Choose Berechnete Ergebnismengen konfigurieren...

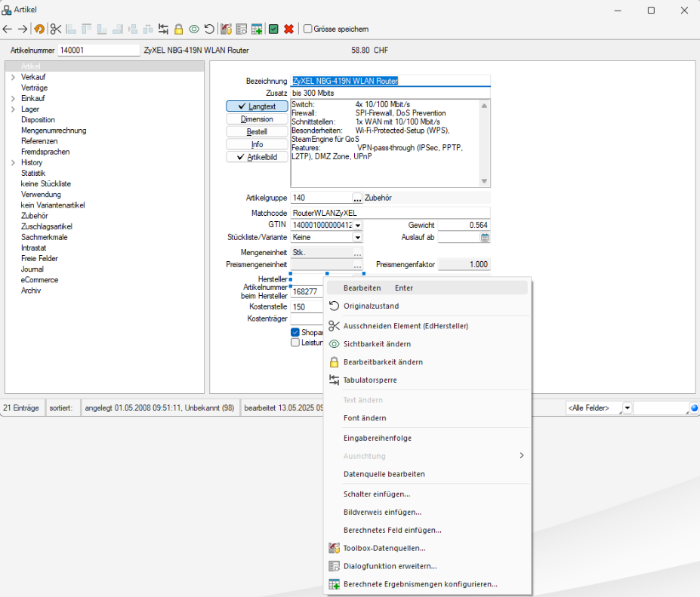[x=427, y=584]
